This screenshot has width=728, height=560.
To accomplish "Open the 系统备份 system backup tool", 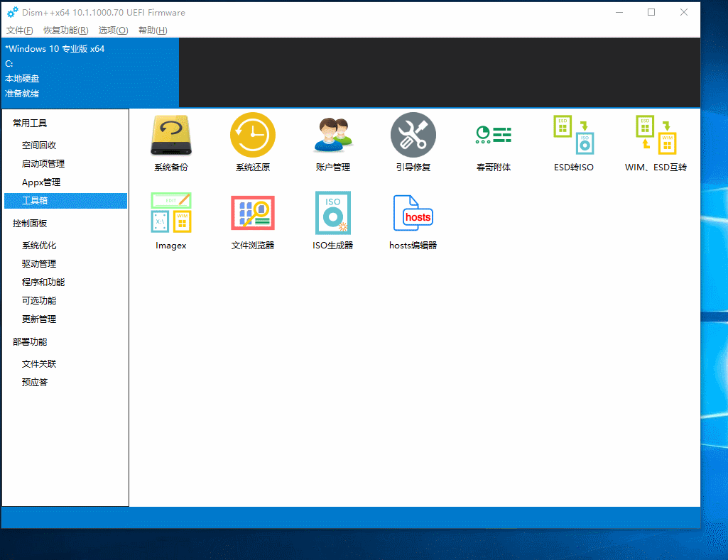I will (x=171, y=136).
